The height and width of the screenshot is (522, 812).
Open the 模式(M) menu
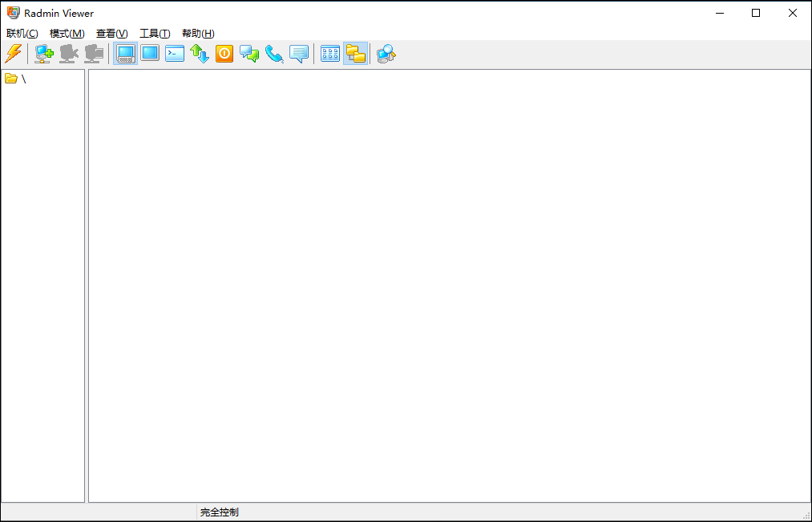[67, 33]
